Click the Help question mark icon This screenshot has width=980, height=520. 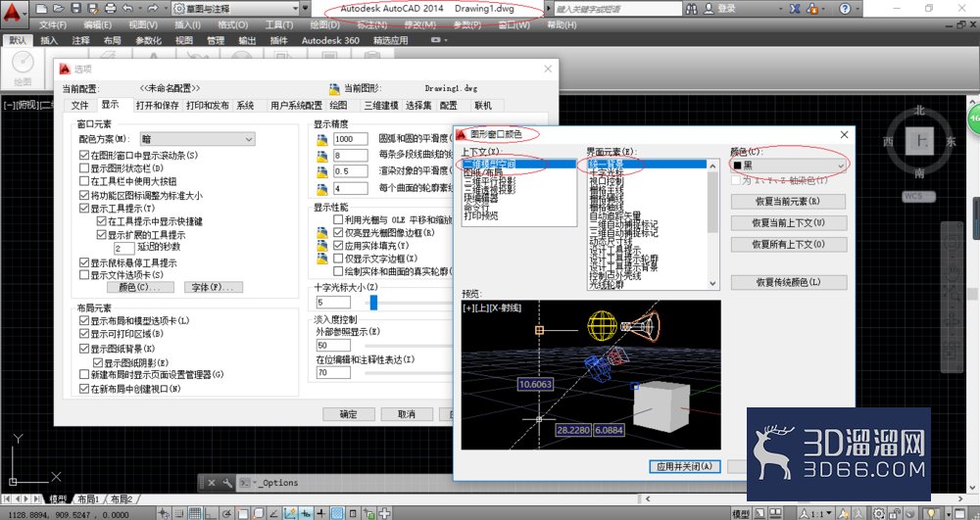click(845, 9)
